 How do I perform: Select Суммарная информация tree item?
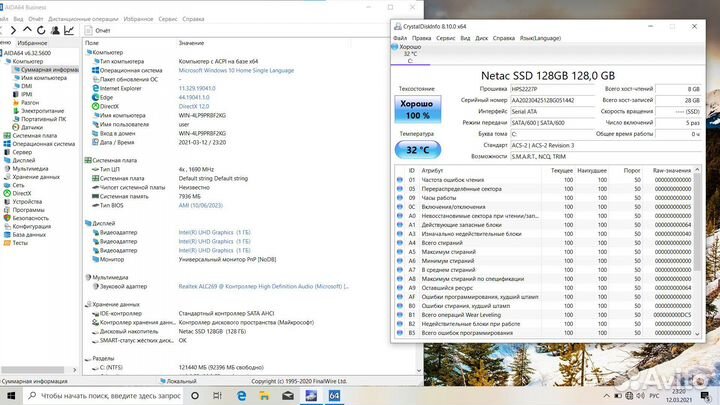coord(45,70)
